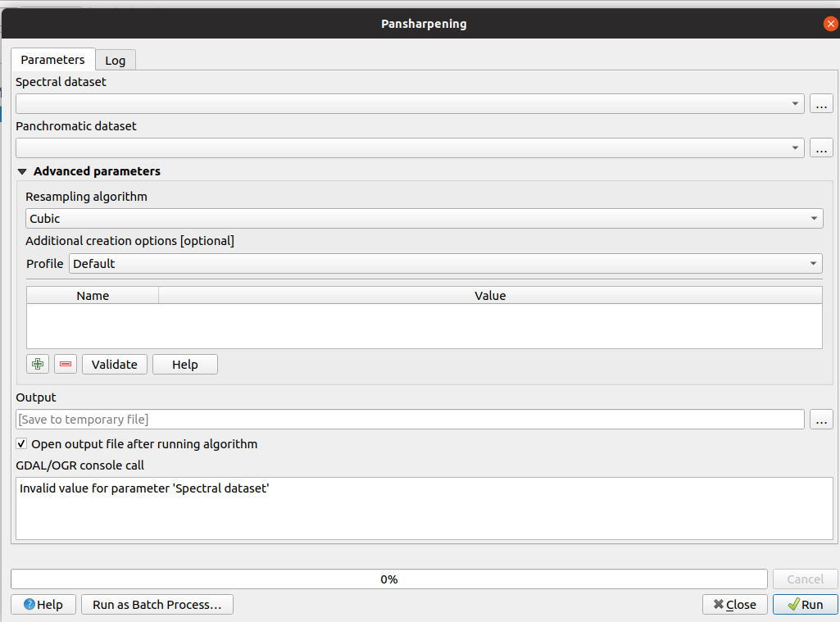Browse for Panchromatic dataset file
The image size is (840, 622).
click(x=821, y=148)
